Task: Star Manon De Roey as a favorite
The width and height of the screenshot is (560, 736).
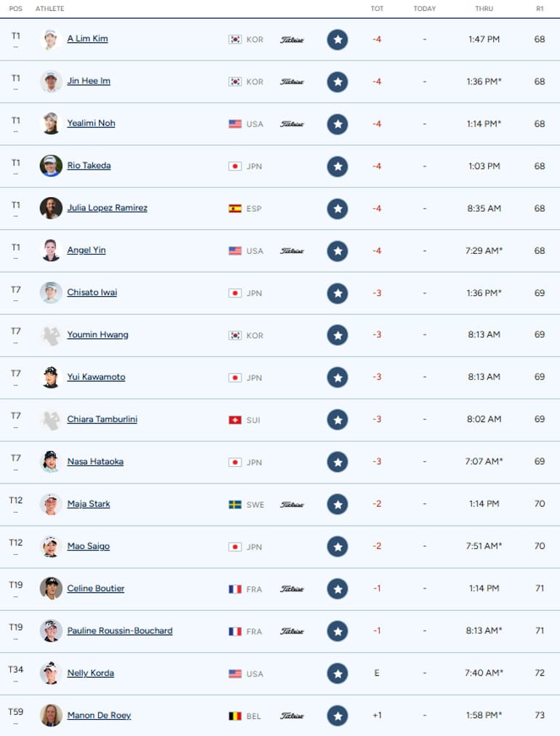Action: pos(337,716)
